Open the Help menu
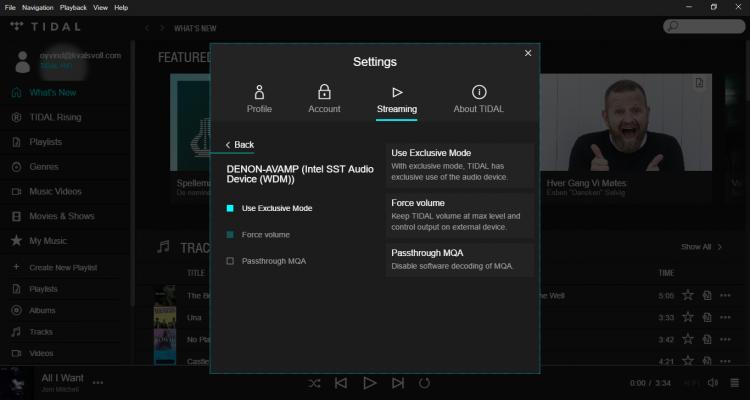This screenshot has height=400, width=750. pos(121,8)
